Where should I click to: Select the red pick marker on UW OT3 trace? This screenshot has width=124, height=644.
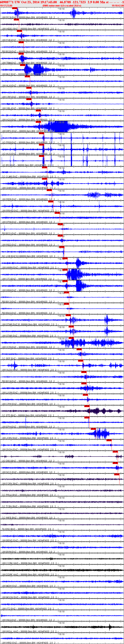[x=65, y=270]
